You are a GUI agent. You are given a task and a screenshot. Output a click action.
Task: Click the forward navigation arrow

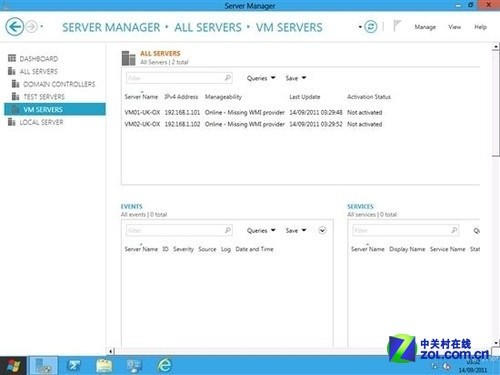point(32,27)
